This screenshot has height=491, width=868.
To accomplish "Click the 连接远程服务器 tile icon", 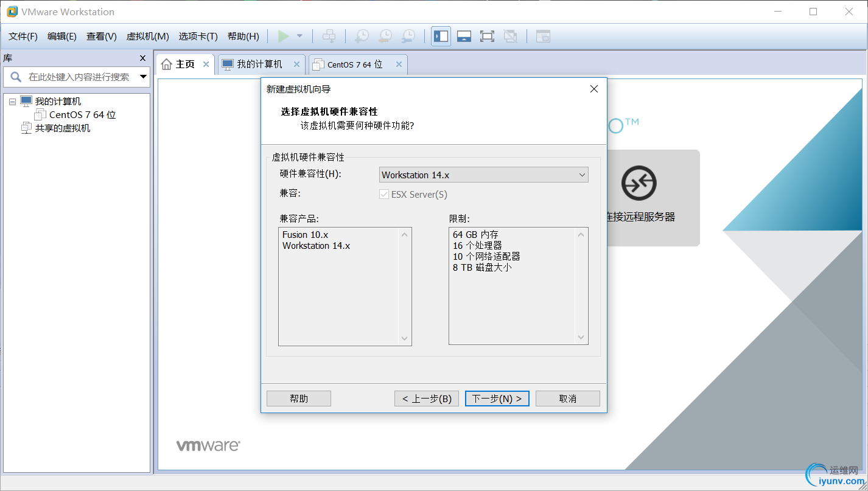I will pyautogui.click(x=639, y=183).
